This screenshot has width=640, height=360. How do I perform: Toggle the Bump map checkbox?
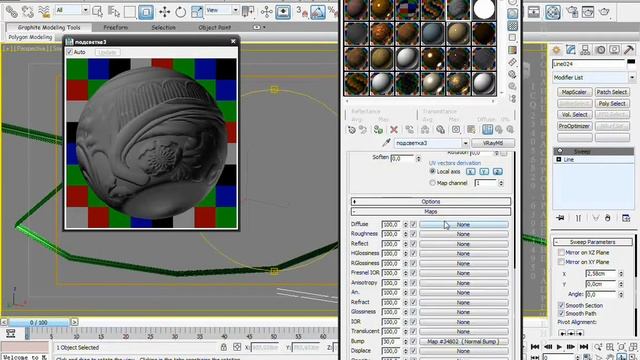pyautogui.click(x=413, y=341)
